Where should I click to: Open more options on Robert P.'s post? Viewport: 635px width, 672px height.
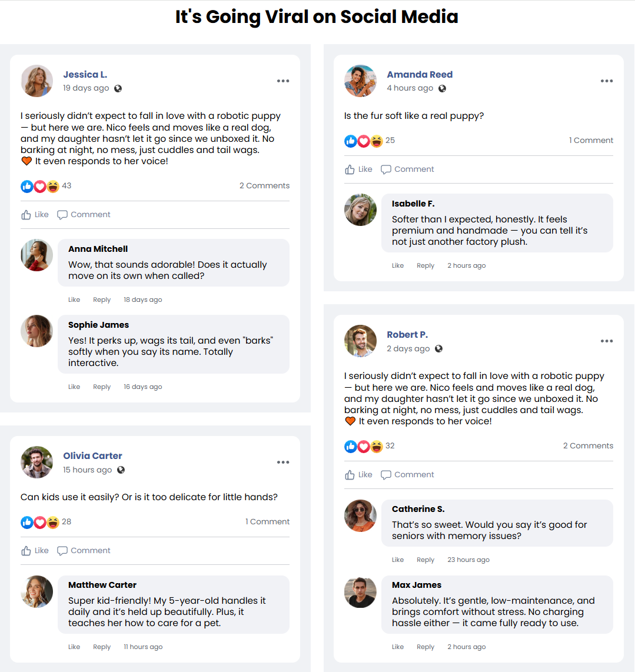[607, 341]
